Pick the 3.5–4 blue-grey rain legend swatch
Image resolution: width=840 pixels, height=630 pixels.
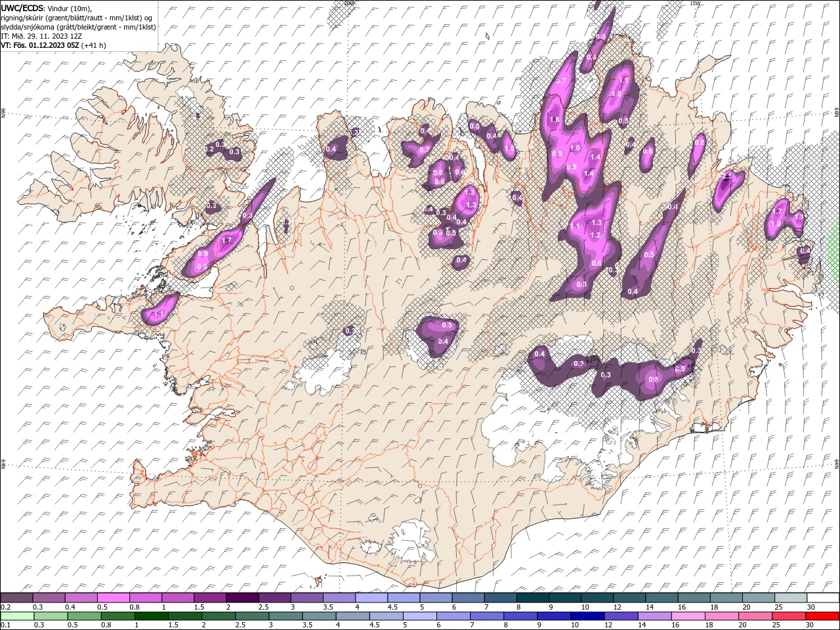319,616
